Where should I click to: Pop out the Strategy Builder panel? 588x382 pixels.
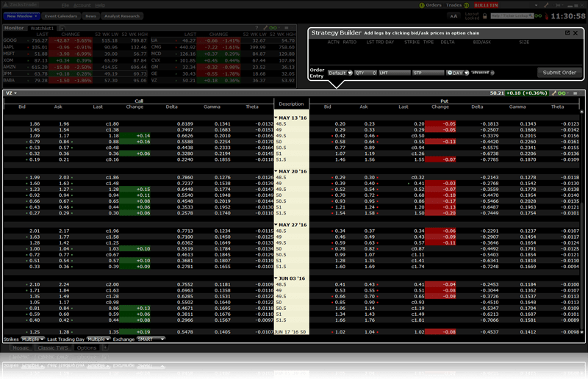click(x=567, y=33)
